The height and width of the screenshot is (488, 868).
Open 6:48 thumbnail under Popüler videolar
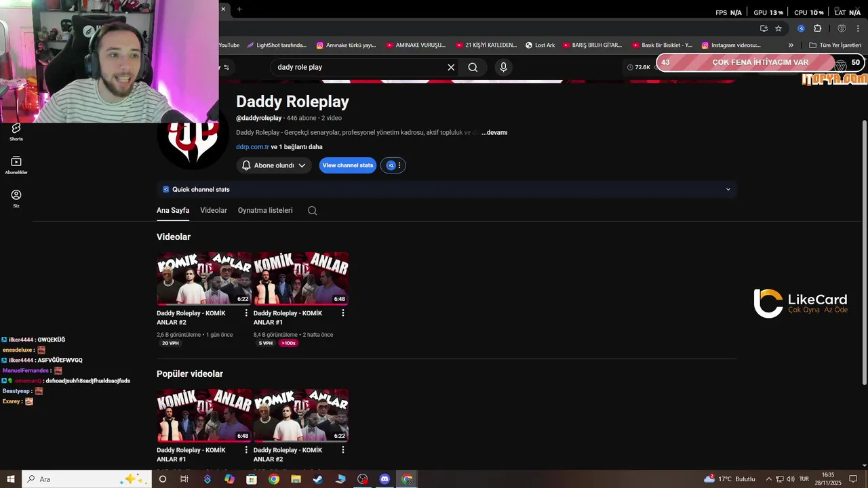point(204,415)
